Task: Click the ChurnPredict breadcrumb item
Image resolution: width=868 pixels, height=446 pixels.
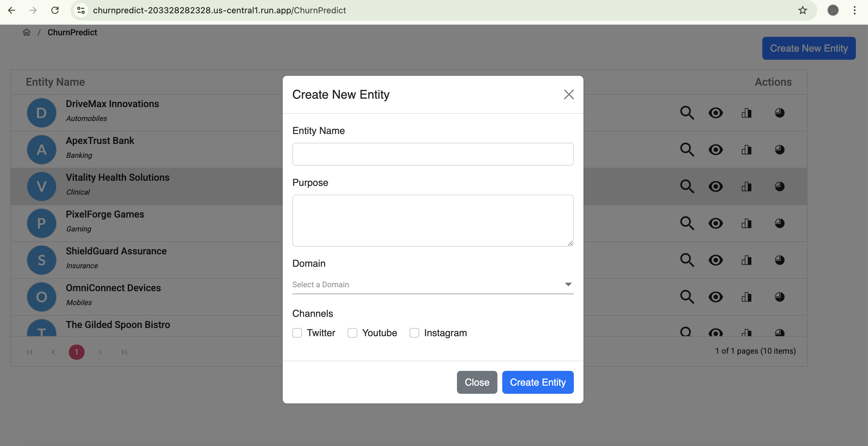Action: [x=72, y=32]
